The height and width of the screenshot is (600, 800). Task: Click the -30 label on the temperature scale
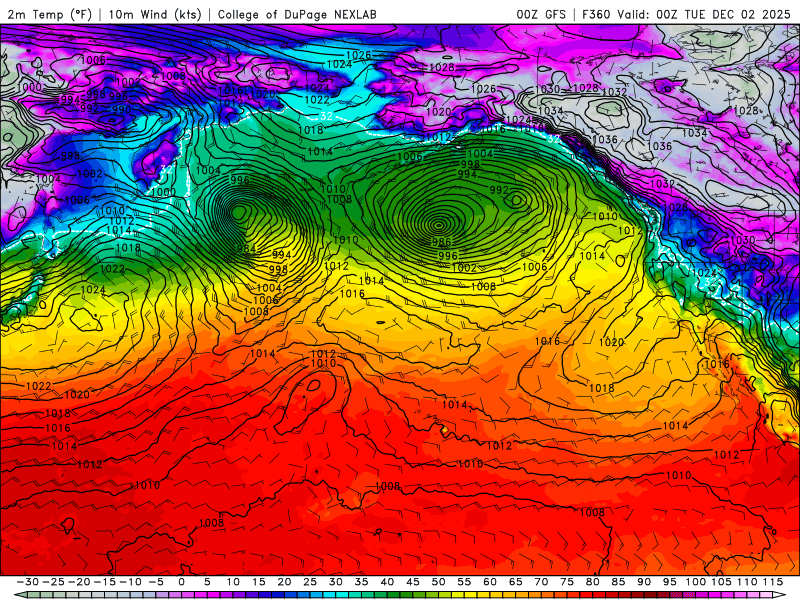tap(28, 582)
